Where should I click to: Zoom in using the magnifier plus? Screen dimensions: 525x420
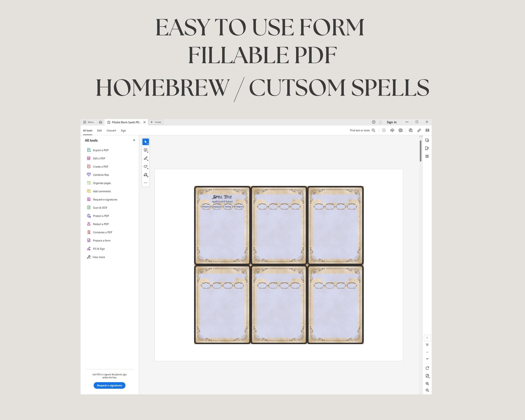[x=427, y=384]
